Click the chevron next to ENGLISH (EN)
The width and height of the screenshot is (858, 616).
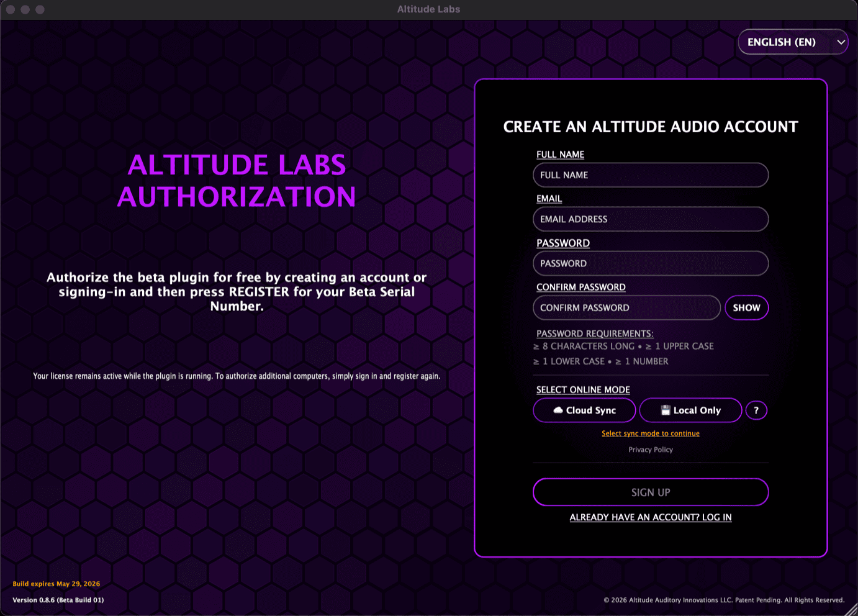[841, 42]
